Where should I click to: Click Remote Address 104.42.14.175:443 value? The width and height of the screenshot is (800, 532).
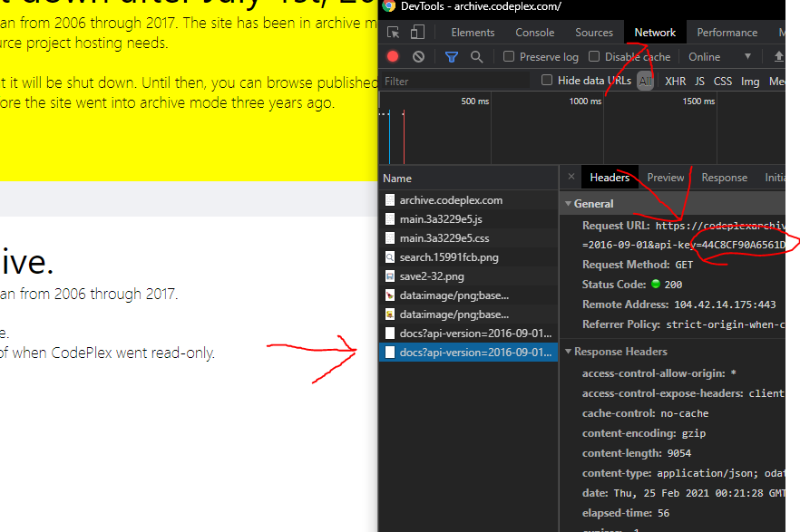pyautogui.click(x=725, y=305)
